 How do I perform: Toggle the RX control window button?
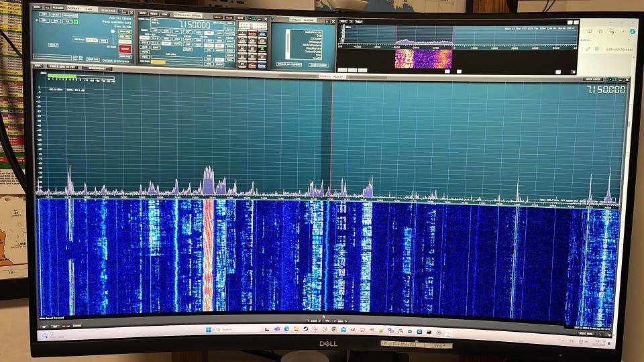click(67, 21)
